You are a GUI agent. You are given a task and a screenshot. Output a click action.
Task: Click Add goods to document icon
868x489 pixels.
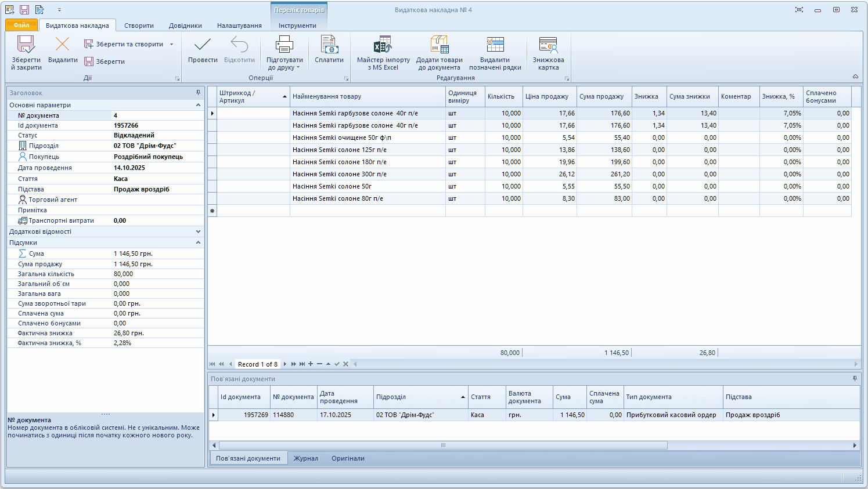(439, 45)
